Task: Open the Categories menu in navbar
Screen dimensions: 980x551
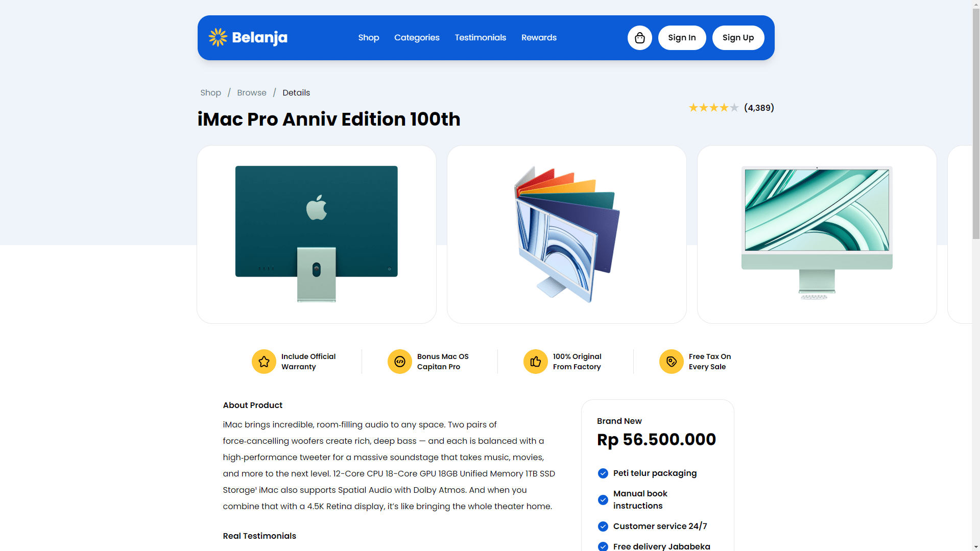Action: pos(417,38)
